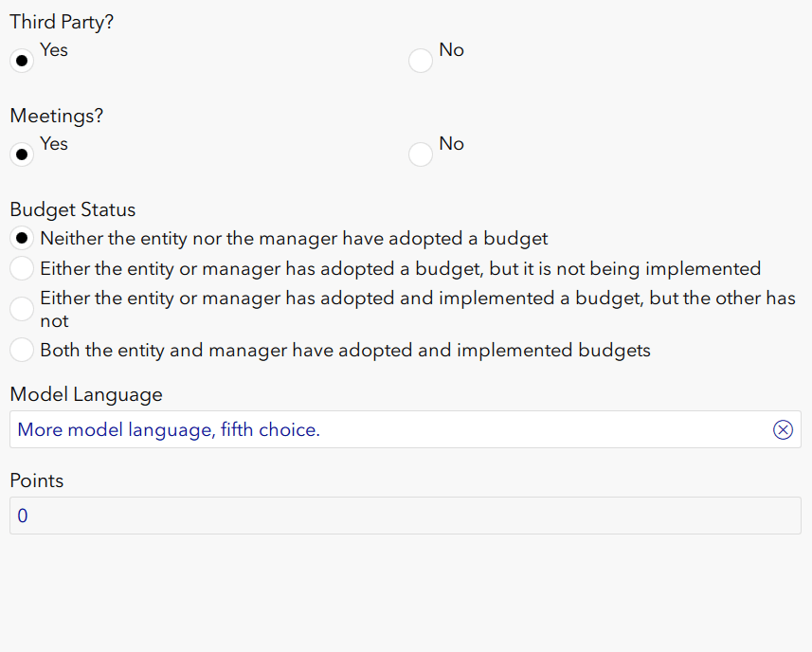Click the 'No' text label under Meetings

click(451, 144)
